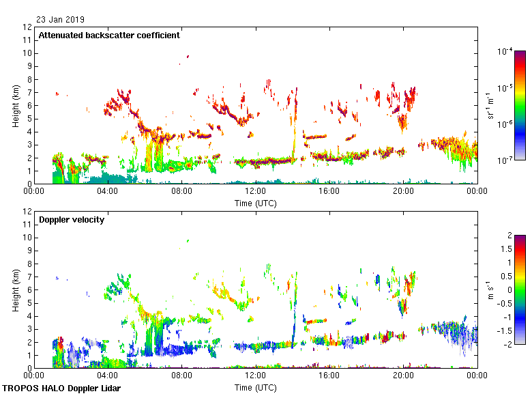
Task: Click "Height (km)" axis label of the Doppler velocity plot
Action: tap(16, 289)
